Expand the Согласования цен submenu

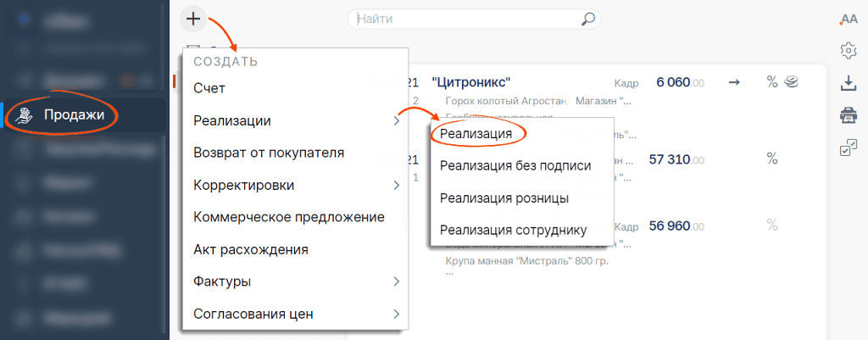click(296, 314)
